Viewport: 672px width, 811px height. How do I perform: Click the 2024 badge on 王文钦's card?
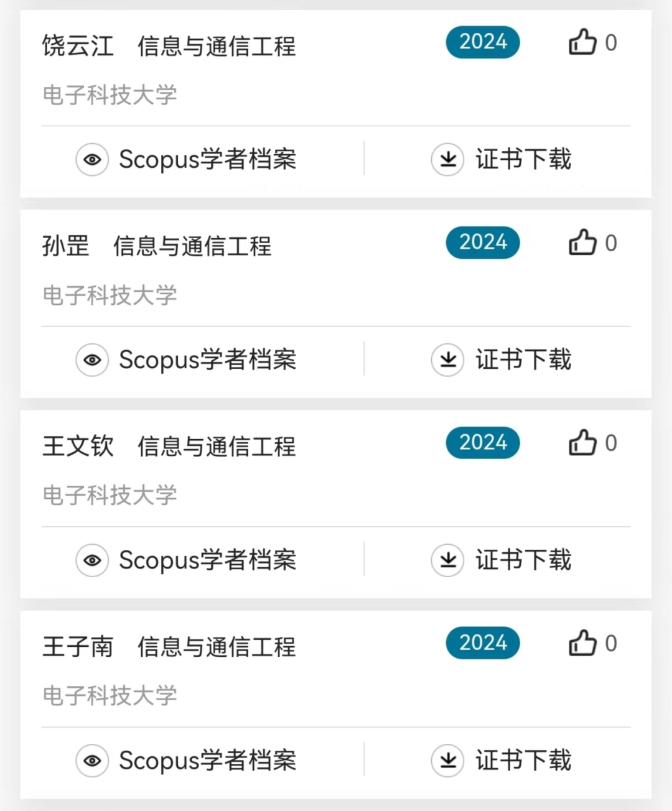coord(483,443)
